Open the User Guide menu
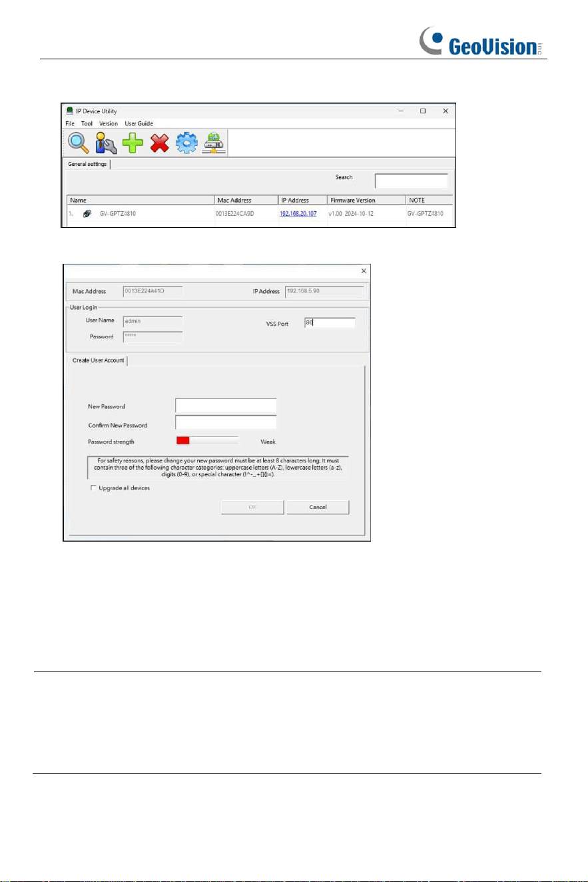Screen dimensions: 588x882 139,123
